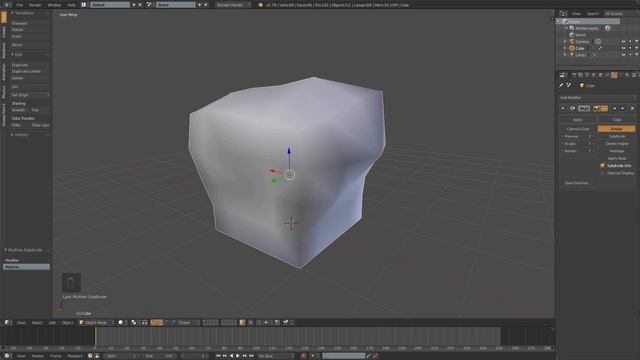Click the Info editor type icon at top-left
The height and width of the screenshot is (360, 640).
[7, 4]
